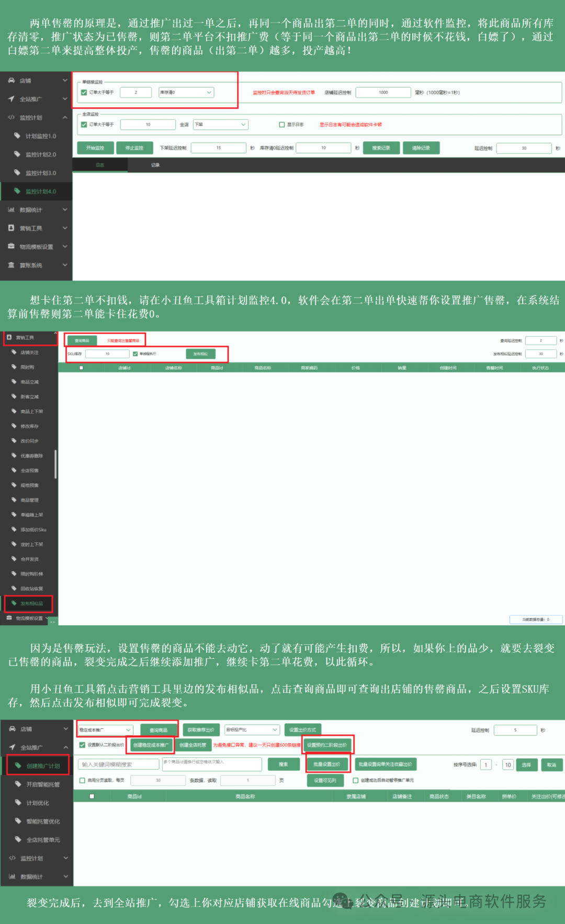The image size is (565, 924).
Task: Click the tag icon beside 开启智能托管
Action: tap(18, 784)
